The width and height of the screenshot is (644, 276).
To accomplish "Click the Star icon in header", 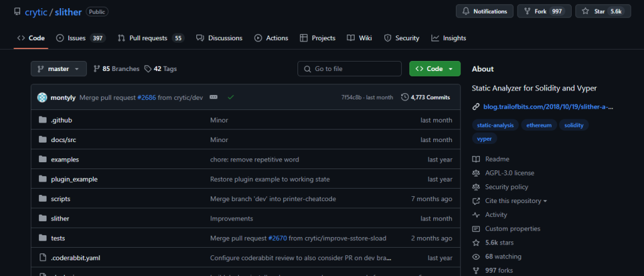I will pyautogui.click(x=586, y=11).
